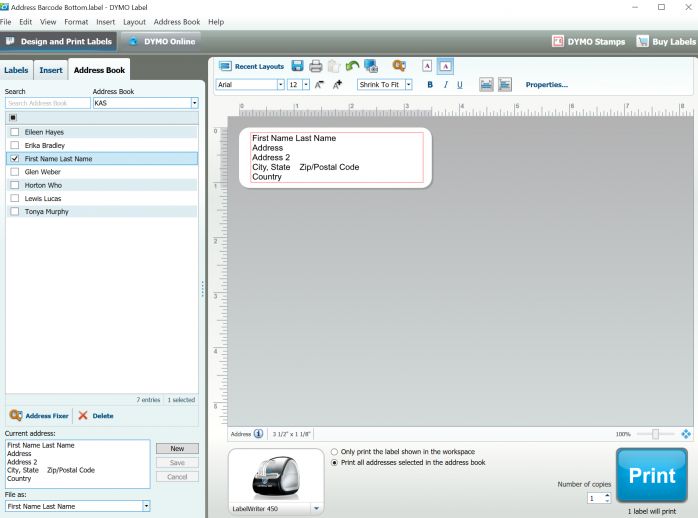This screenshot has height=518, width=698.
Task: Expand the Shrink To Fit dropdown
Action: tap(408, 85)
